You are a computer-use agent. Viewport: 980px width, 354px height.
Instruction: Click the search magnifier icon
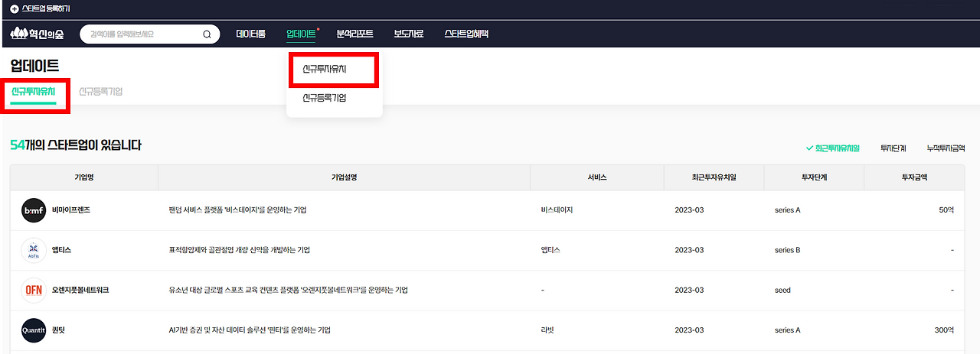tap(207, 34)
